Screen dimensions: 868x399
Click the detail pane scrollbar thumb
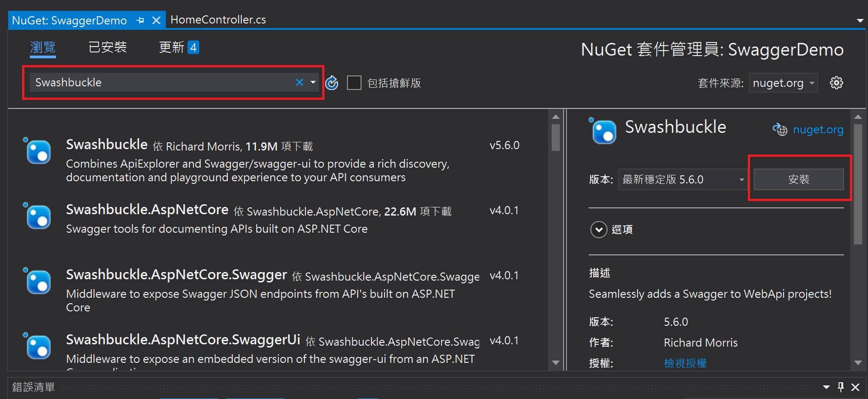point(858,184)
